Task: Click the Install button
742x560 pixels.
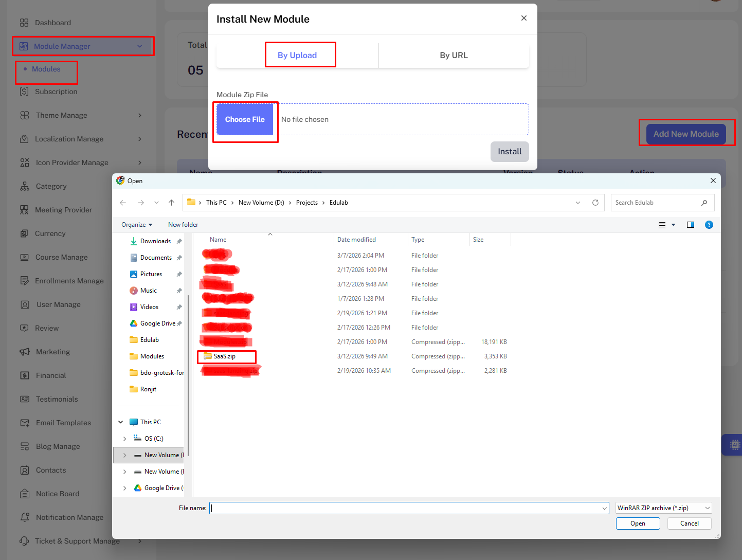Action: pos(510,152)
